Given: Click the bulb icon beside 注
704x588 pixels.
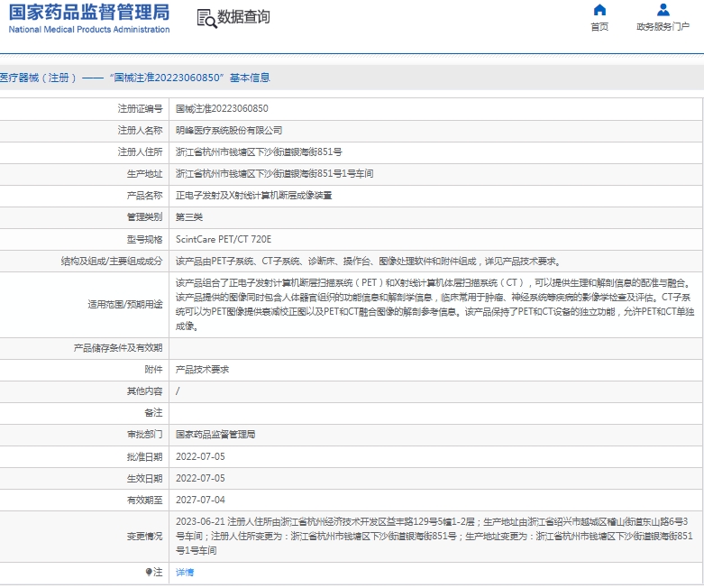Looking at the screenshot, I should coord(149,572).
